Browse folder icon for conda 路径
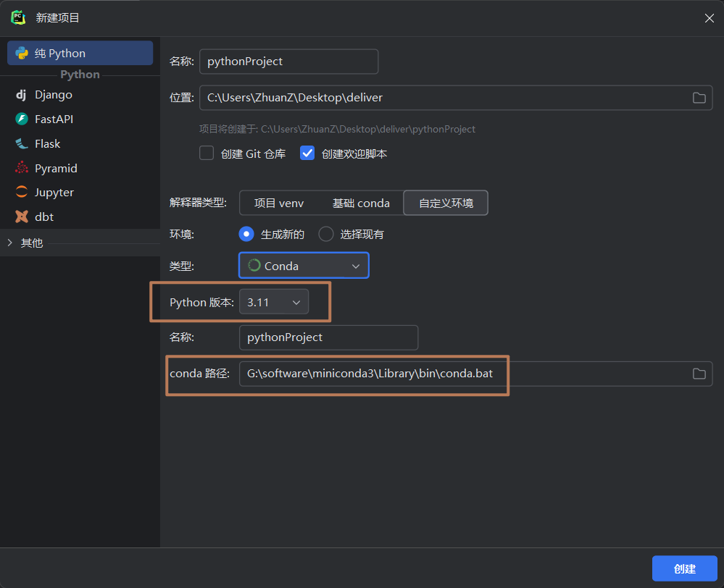The image size is (724, 588). click(x=699, y=374)
